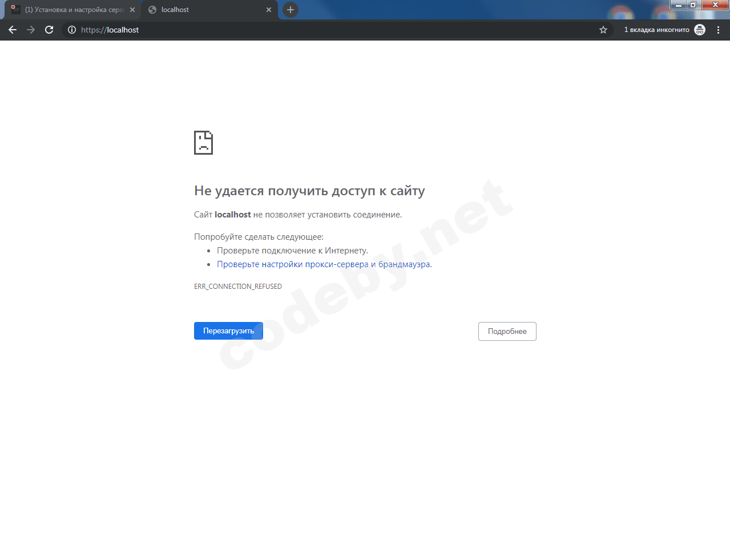Click the forward navigation arrow
This screenshot has width=730, height=560.
[31, 30]
